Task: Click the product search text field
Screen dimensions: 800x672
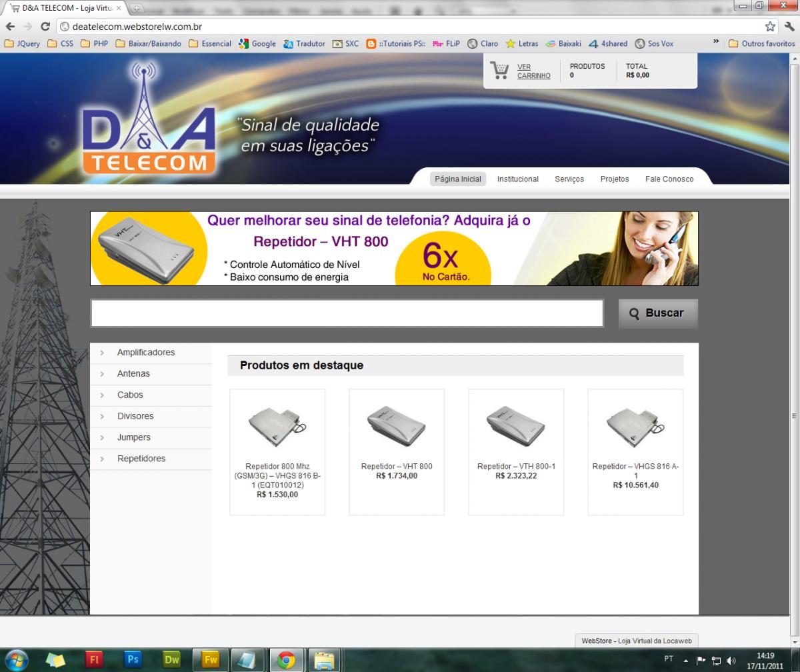Action: tap(347, 313)
